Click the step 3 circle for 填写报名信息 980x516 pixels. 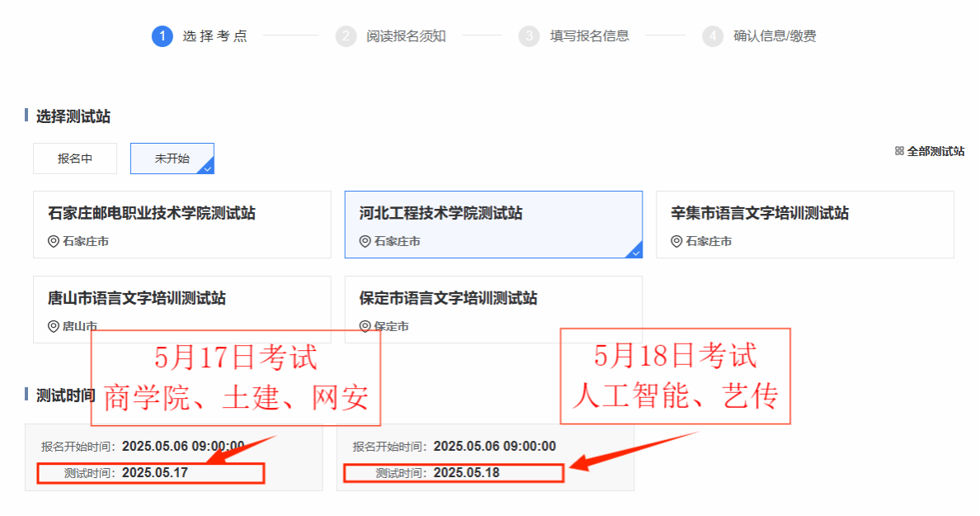pos(529,36)
